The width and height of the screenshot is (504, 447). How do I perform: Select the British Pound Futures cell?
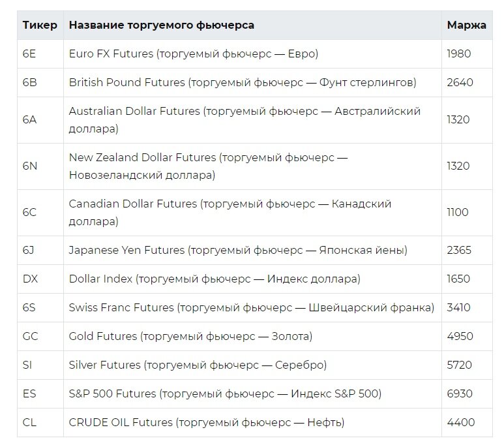243,83
